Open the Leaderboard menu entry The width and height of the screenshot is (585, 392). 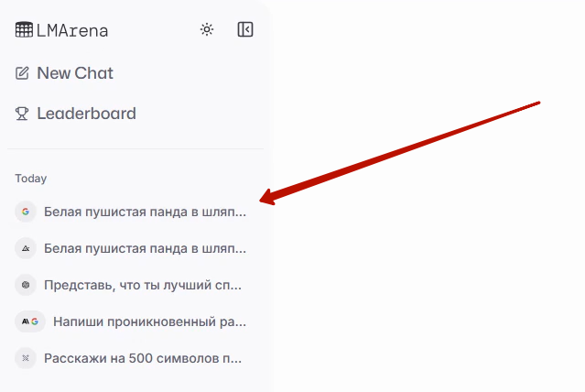coord(87,114)
